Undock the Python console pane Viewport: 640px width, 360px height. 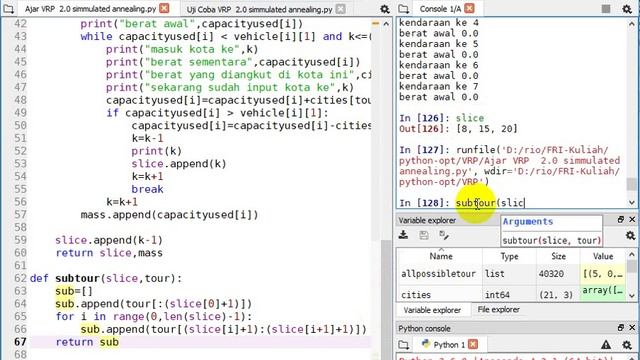click(620, 328)
